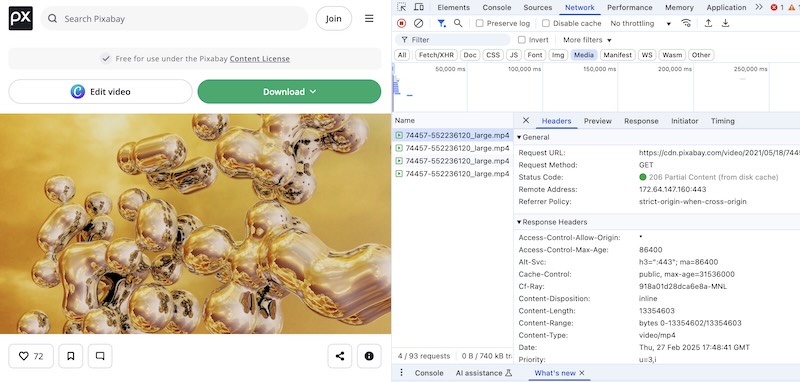The width and height of the screenshot is (800, 382).
Task: Click the search magnifier icon in Pixabay
Action: click(x=53, y=19)
